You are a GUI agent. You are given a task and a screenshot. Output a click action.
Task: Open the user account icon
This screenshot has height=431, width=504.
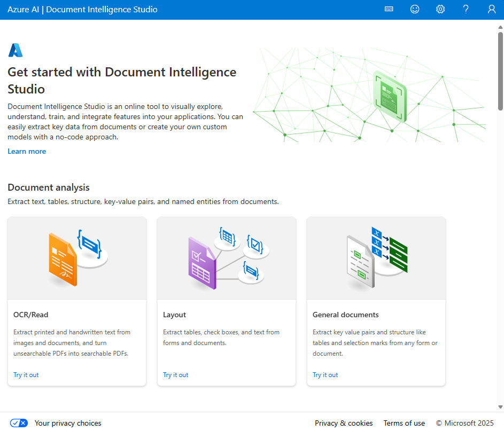491,9
